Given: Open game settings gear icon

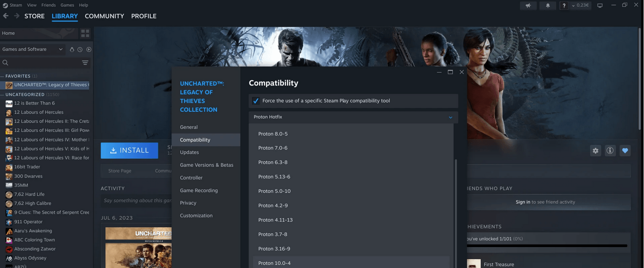Looking at the screenshot, I should pos(595,151).
